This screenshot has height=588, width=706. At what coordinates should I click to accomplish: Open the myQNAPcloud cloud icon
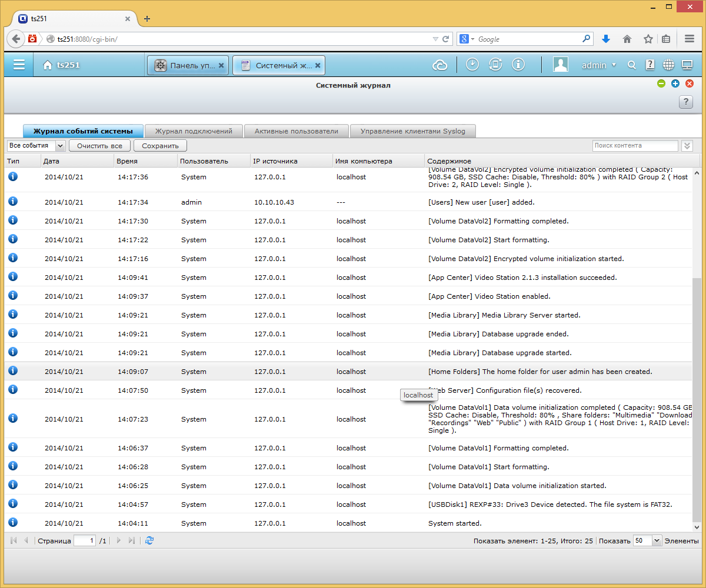440,65
